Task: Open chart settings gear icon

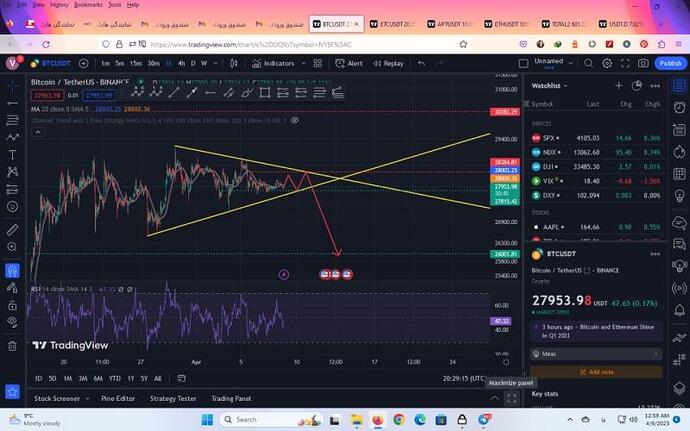Action: (605, 63)
